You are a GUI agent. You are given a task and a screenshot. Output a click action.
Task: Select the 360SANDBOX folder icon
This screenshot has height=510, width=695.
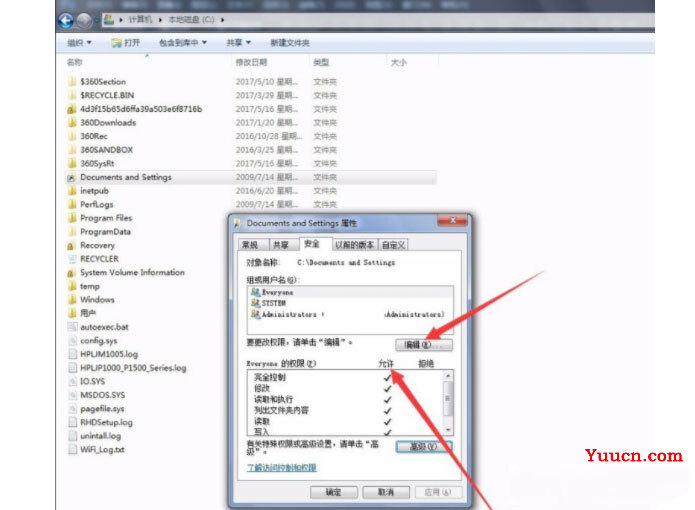pos(72,150)
